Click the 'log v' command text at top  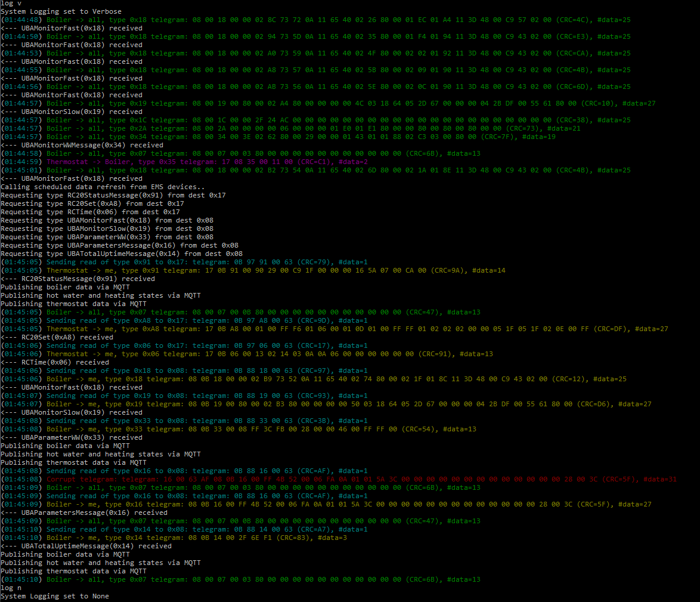tap(11, 3)
